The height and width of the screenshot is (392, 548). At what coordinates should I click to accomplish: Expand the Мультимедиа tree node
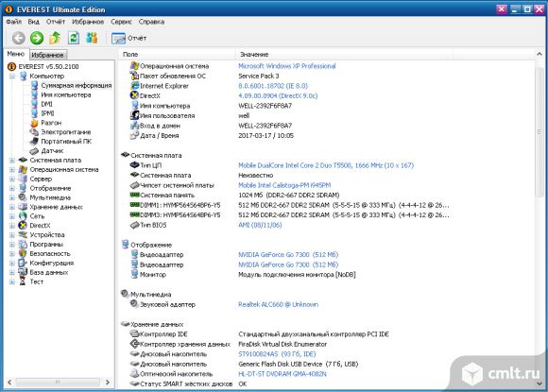(x=12, y=197)
